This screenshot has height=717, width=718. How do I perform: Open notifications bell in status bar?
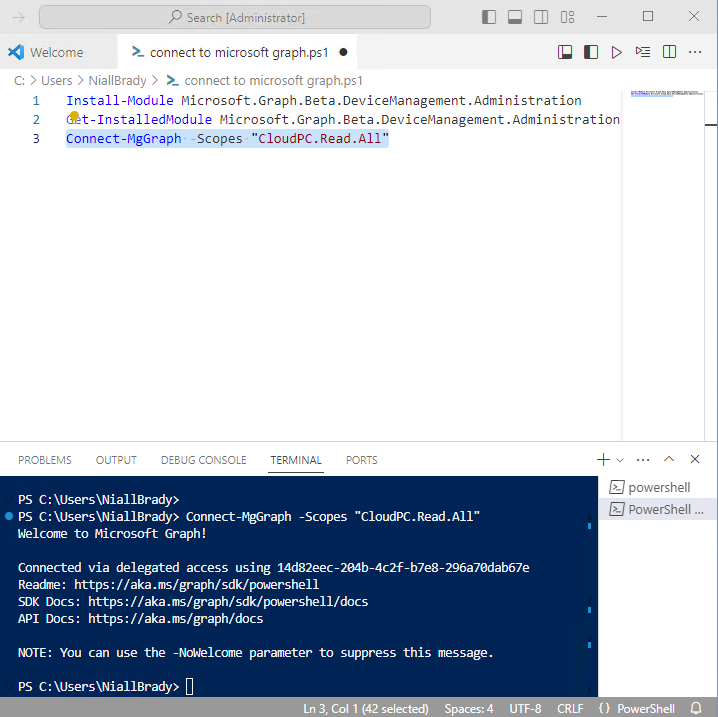coord(696,708)
